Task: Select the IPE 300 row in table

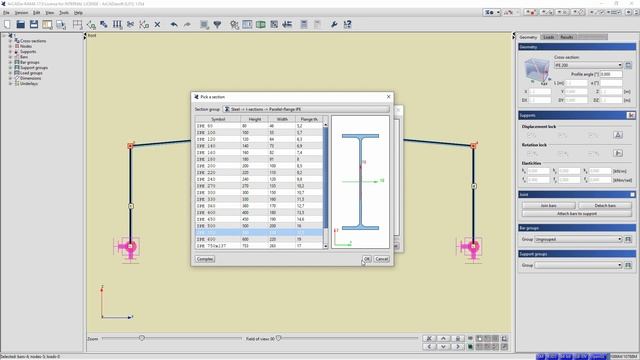Action: (259, 193)
